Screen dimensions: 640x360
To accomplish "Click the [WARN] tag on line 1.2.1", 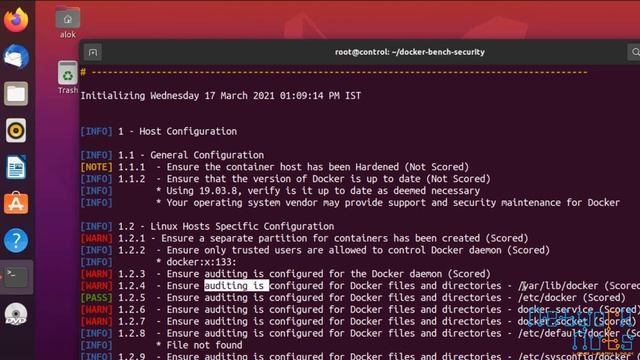I will tap(96, 238).
